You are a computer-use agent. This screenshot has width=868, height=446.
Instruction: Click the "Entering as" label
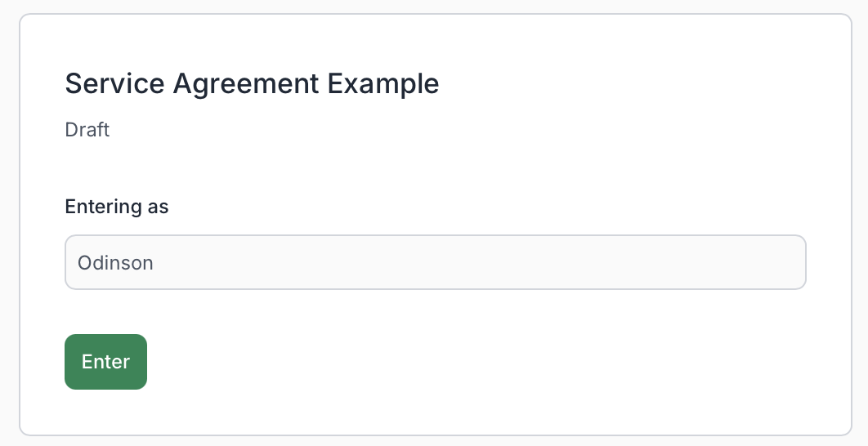(117, 207)
